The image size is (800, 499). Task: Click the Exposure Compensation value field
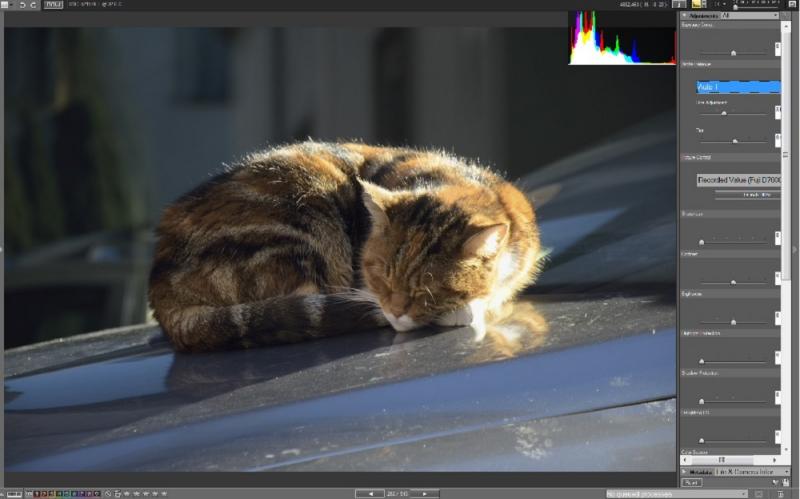pos(778,49)
